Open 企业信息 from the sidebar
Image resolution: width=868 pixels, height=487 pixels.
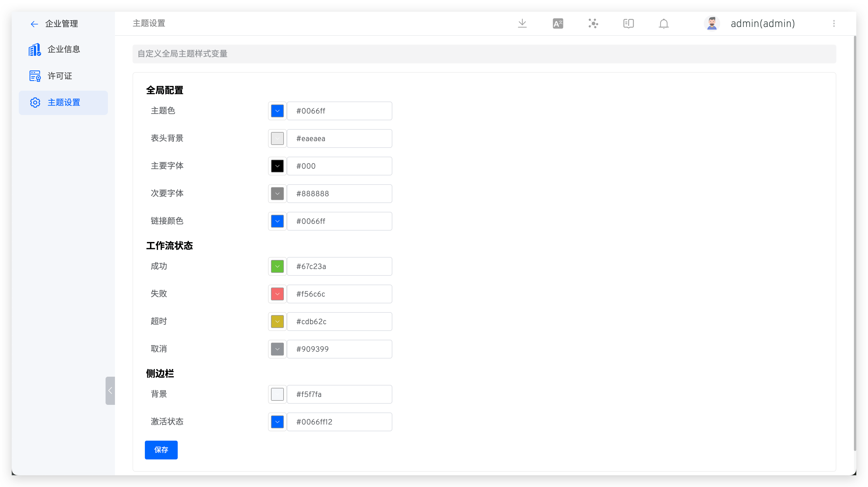63,50
